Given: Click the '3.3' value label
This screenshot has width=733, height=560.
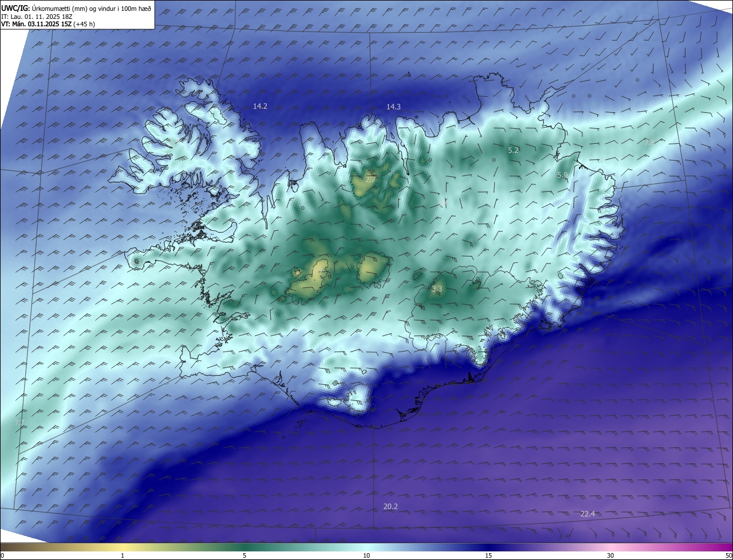Looking at the screenshot, I should [437, 289].
